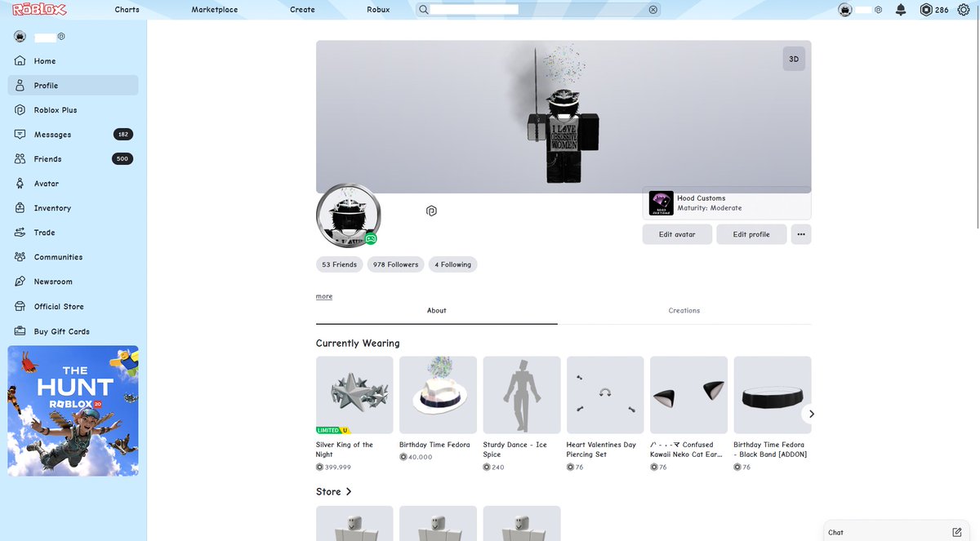The image size is (980, 541).
Task: Open Heart Valentines Day Piercing Set item
Action: (605, 395)
